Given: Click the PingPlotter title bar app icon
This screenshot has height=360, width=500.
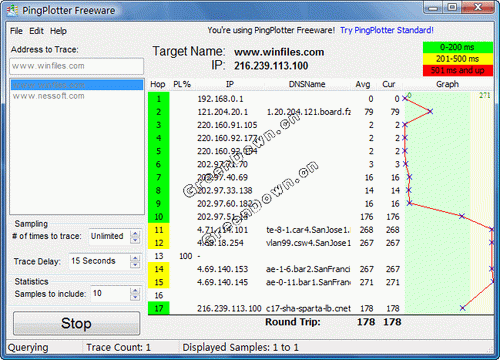Looking at the screenshot, I should tap(12, 11).
